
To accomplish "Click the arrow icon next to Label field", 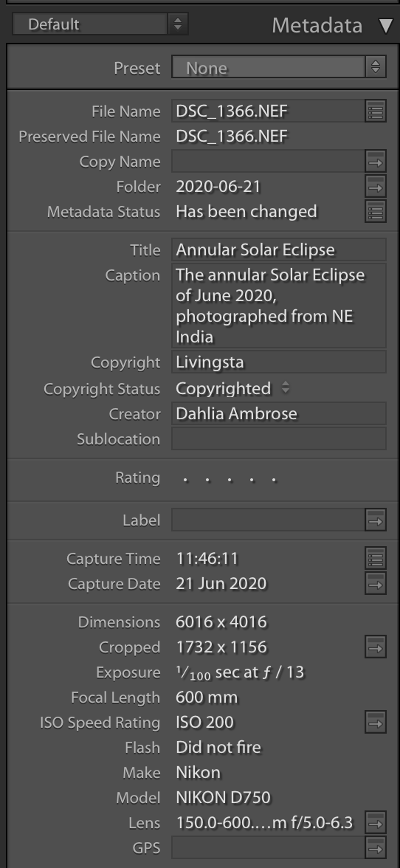I will point(376,520).
